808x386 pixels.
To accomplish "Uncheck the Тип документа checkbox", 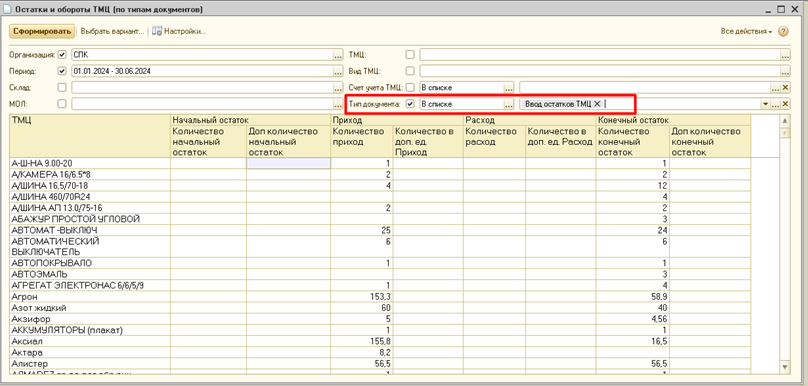I will (x=410, y=104).
